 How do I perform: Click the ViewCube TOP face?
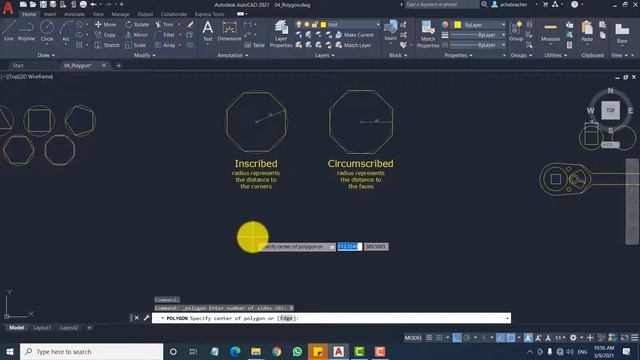pyautogui.click(x=610, y=110)
